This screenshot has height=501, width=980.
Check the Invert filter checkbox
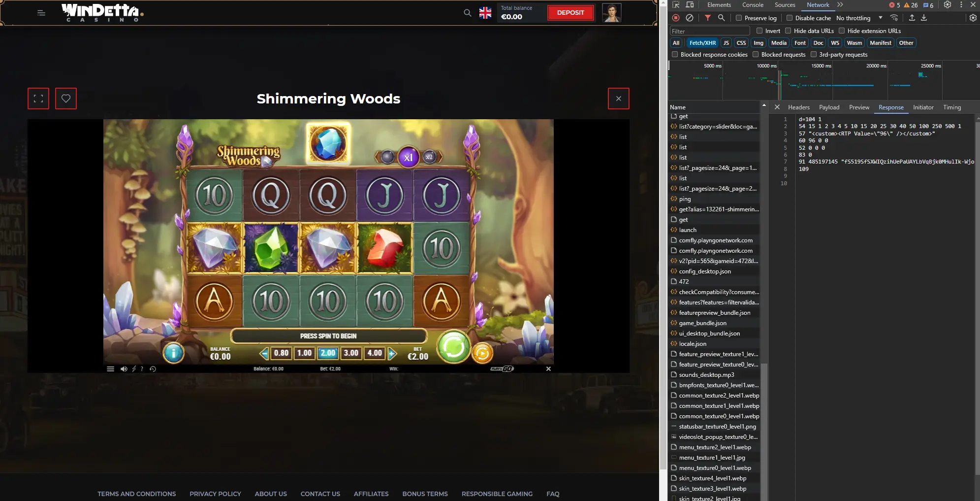(x=759, y=31)
